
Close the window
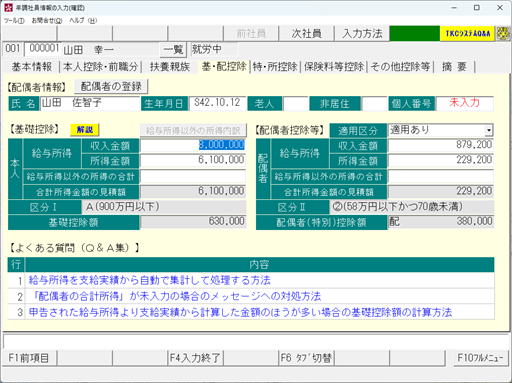[x=500, y=8]
